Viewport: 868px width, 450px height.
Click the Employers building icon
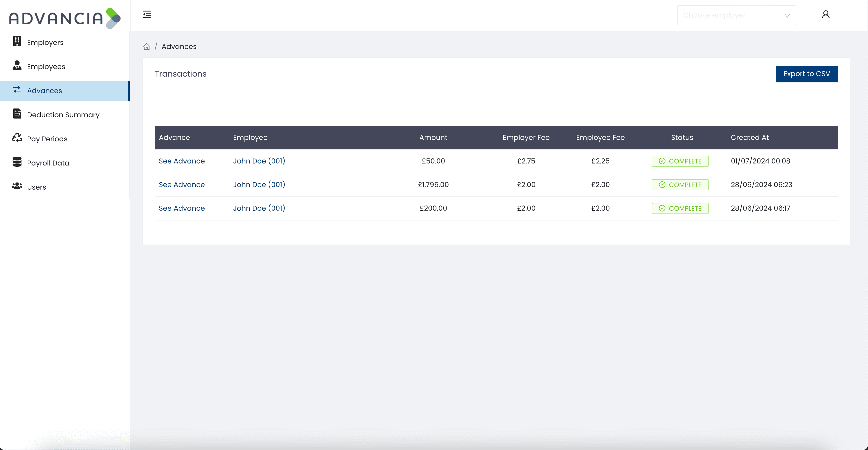[17, 41]
